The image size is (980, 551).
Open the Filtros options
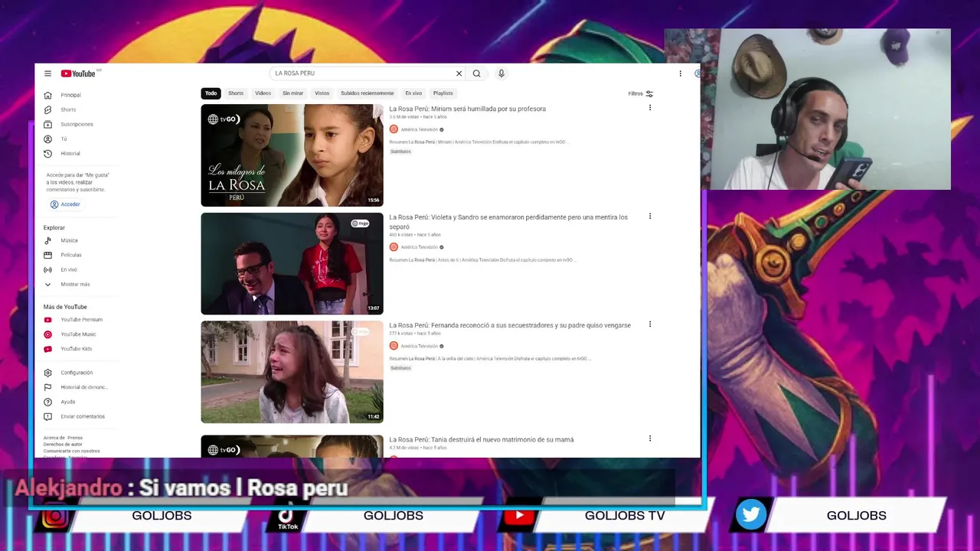click(640, 93)
